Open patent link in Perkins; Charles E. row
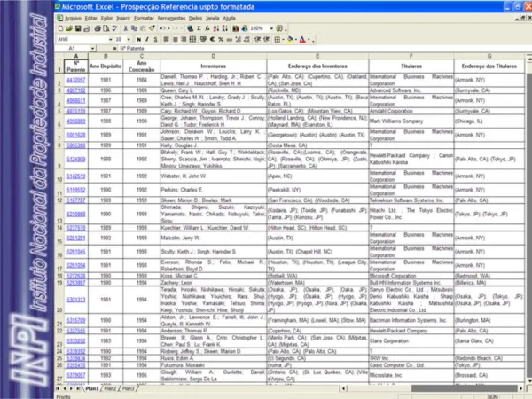The image size is (532, 399). (x=76, y=190)
